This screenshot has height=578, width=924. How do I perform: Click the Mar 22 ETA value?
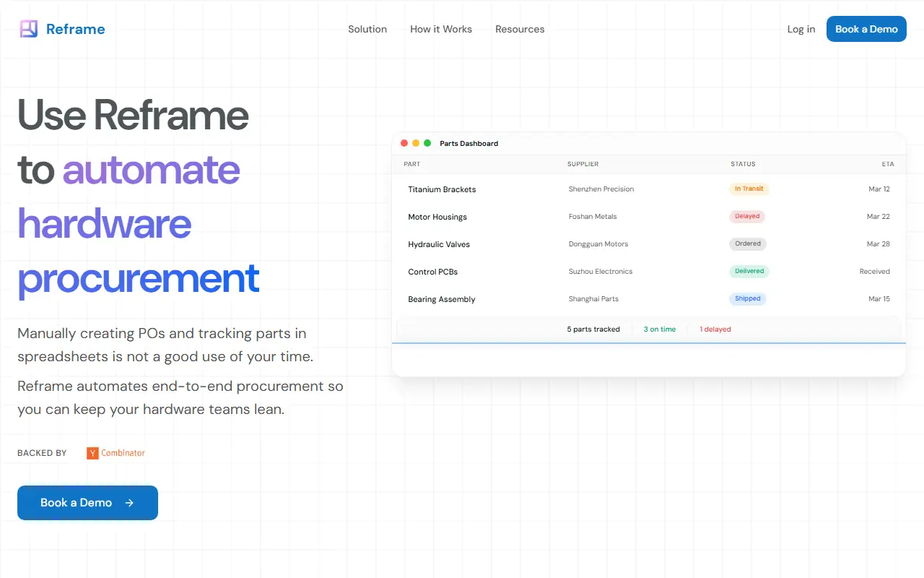879,217
